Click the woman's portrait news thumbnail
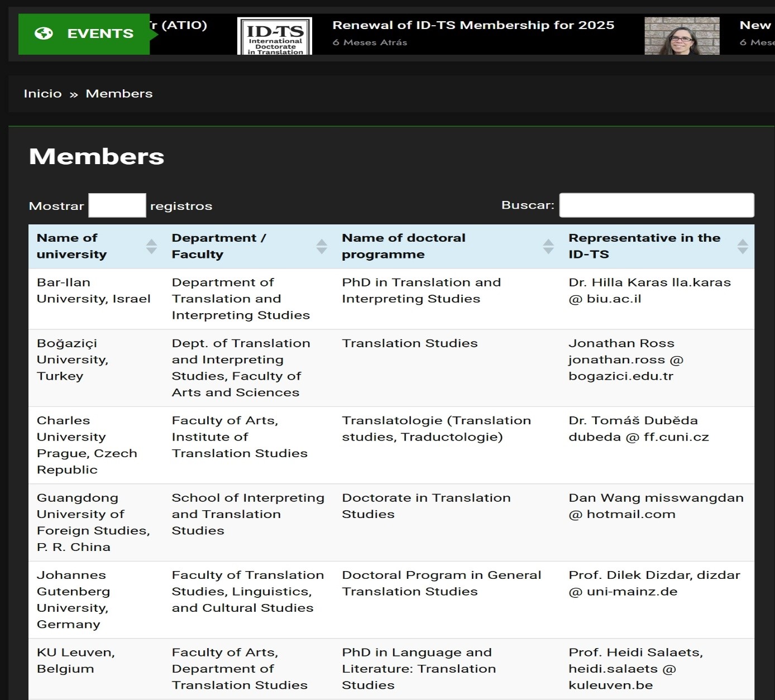Screen dimensions: 775x700 click(x=682, y=36)
